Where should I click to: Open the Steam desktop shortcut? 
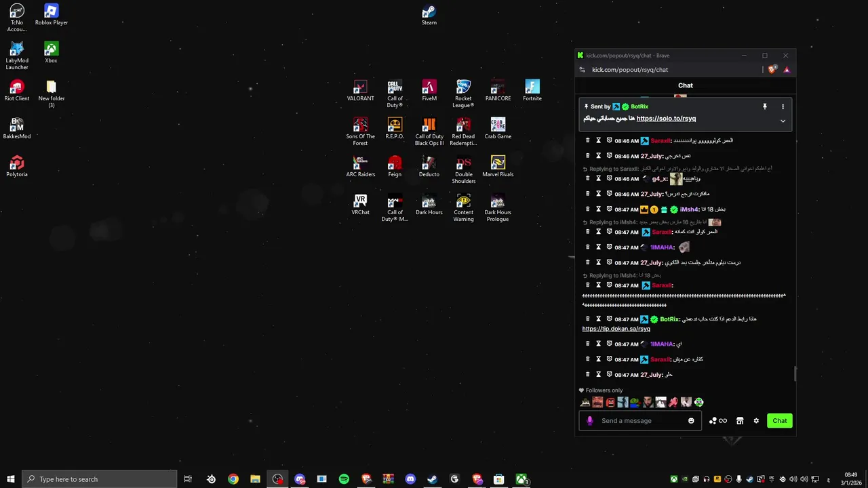pyautogui.click(x=429, y=15)
